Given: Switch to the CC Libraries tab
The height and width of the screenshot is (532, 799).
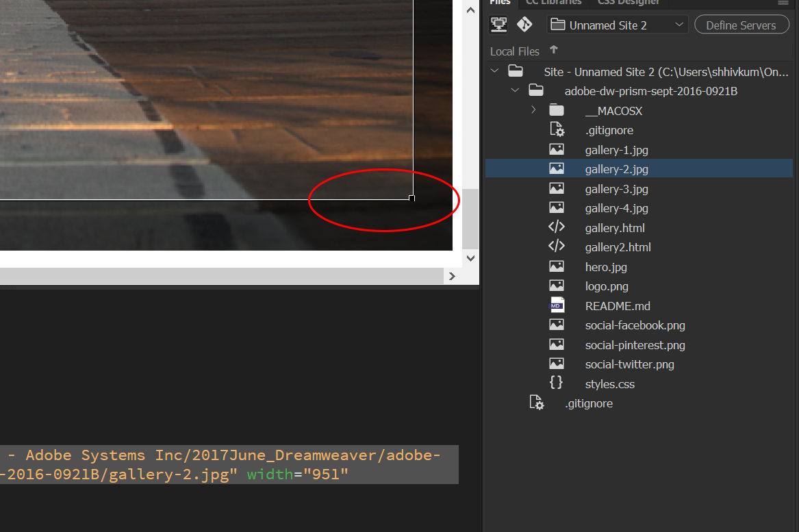Looking at the screenshot, I should (x=553, y=3).
